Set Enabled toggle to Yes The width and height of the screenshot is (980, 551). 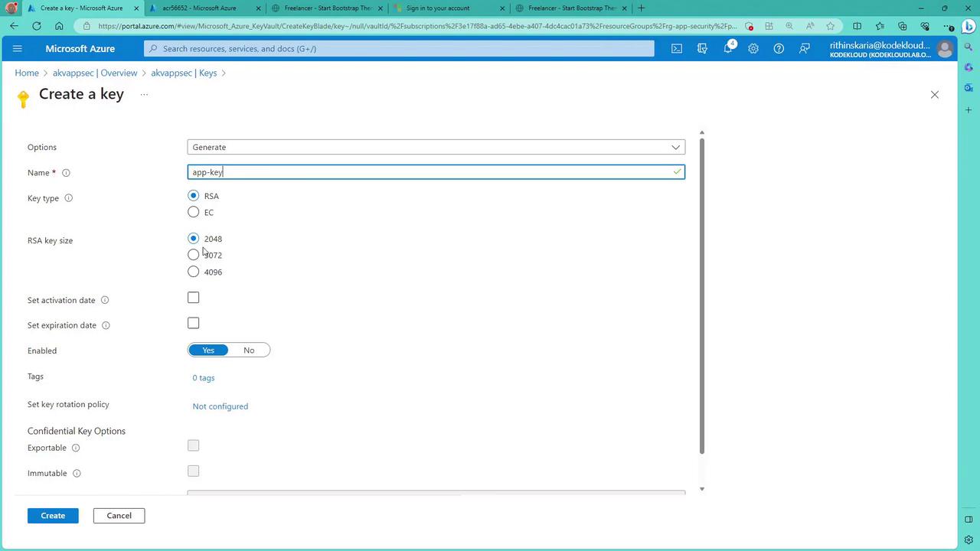coord(208,350)
